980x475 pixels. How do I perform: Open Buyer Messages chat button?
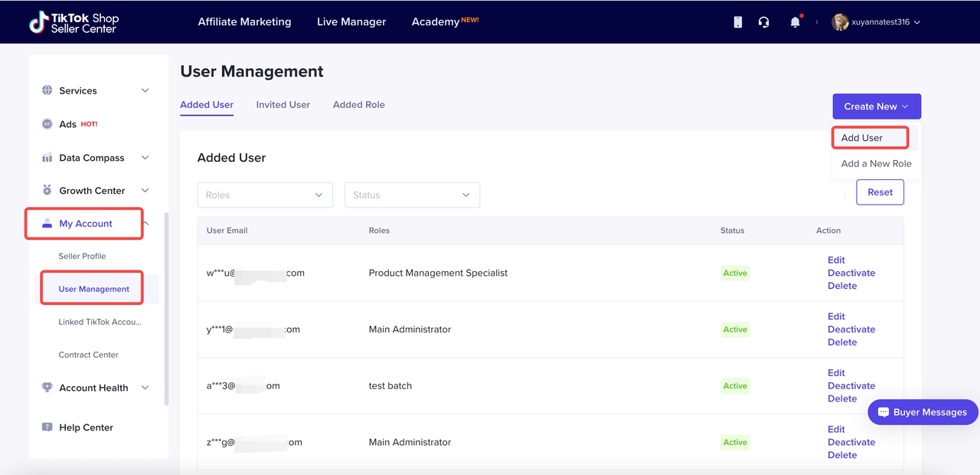(923, 412)
